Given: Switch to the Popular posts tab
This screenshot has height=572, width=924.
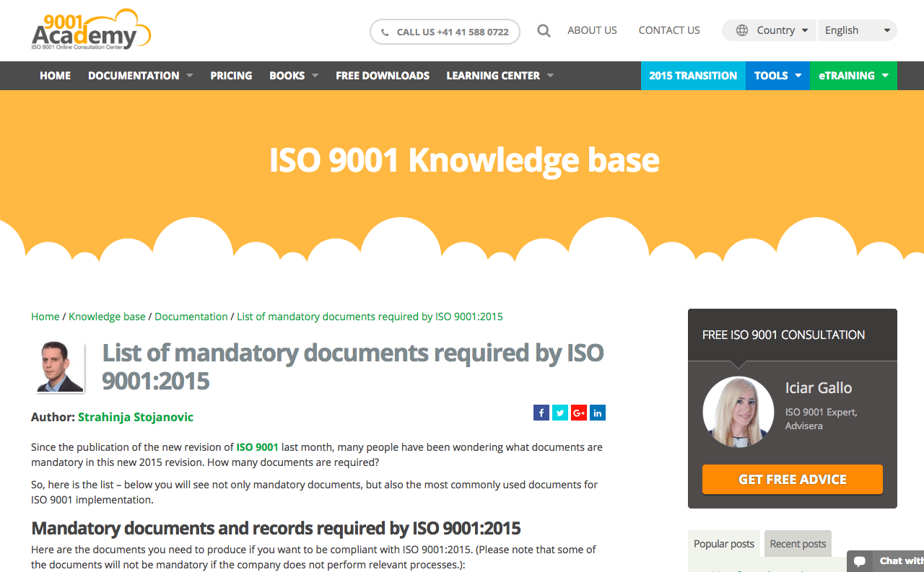Looking at the screenshot, I should click(x=724, y=544).
